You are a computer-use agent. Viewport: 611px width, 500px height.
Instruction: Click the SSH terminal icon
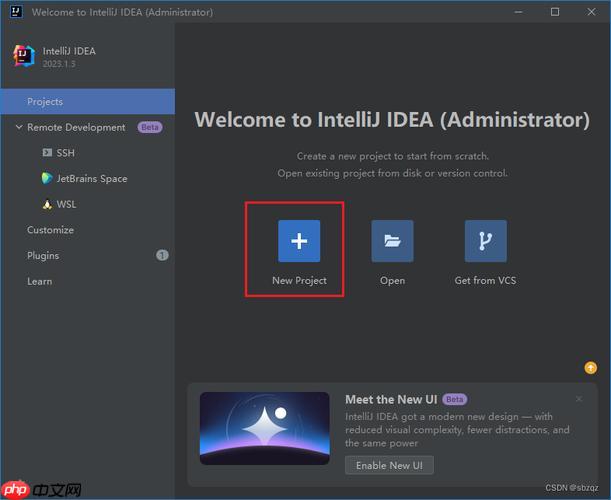tap(47, 152)
